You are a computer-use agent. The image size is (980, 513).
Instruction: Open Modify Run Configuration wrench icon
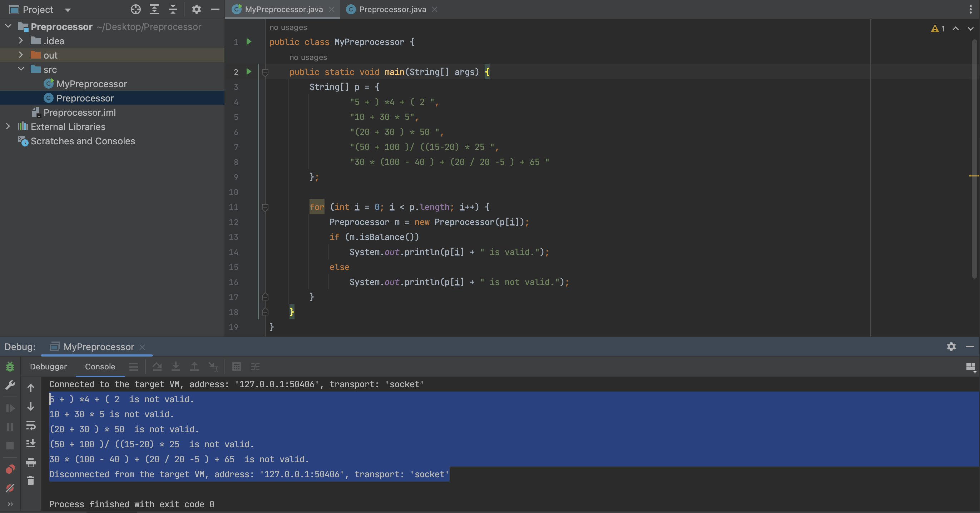point(10,385)
